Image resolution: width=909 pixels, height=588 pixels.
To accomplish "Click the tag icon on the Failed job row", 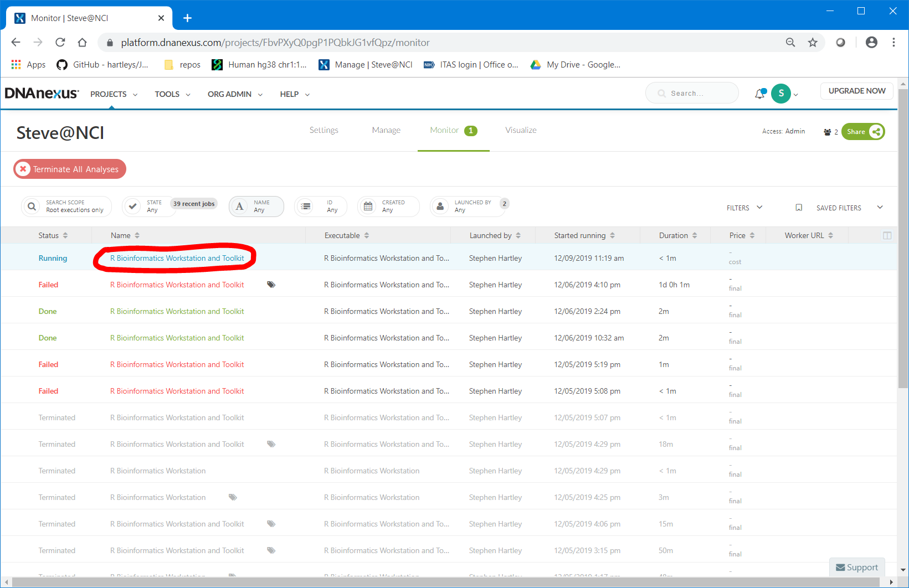I will pos(271,285).
